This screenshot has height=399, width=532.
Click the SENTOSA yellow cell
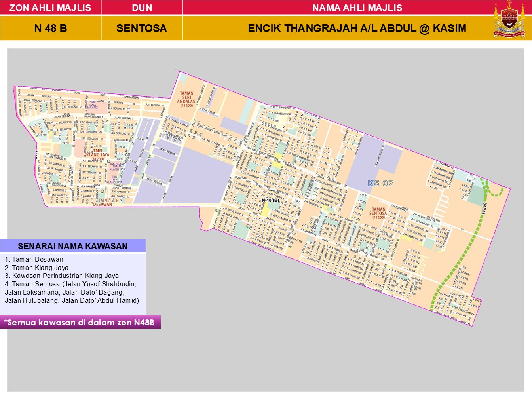[142, 28]
